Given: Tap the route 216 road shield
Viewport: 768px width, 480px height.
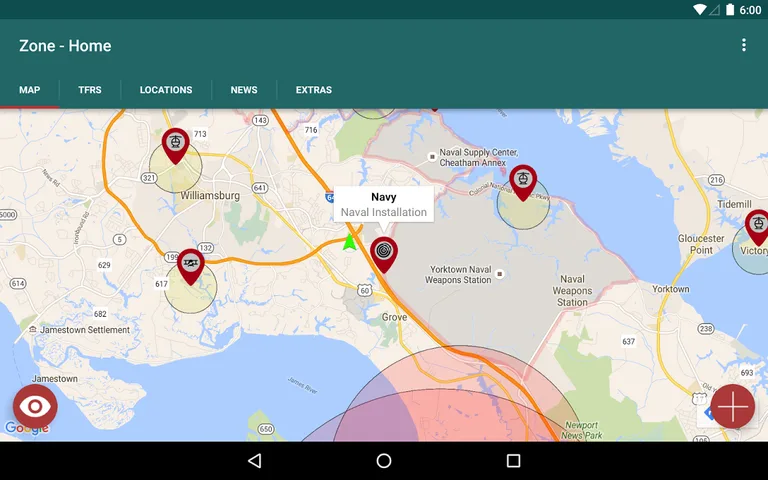Looking at the screenshot, I should (x=716, y=180).
